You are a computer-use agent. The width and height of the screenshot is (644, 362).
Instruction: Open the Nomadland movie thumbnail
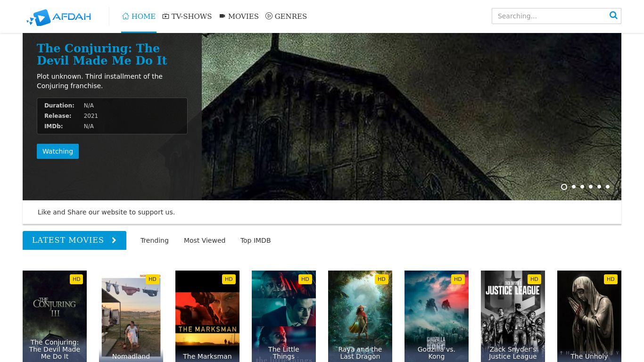tap(131, 316)
